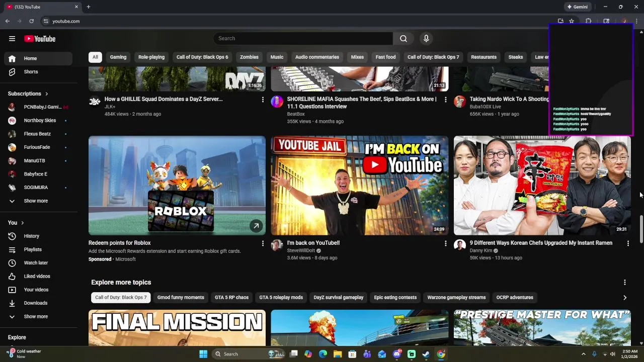This screenshot has height=362, width=644.
Task: Click the YouTube logo
Action: pos(40,39)
